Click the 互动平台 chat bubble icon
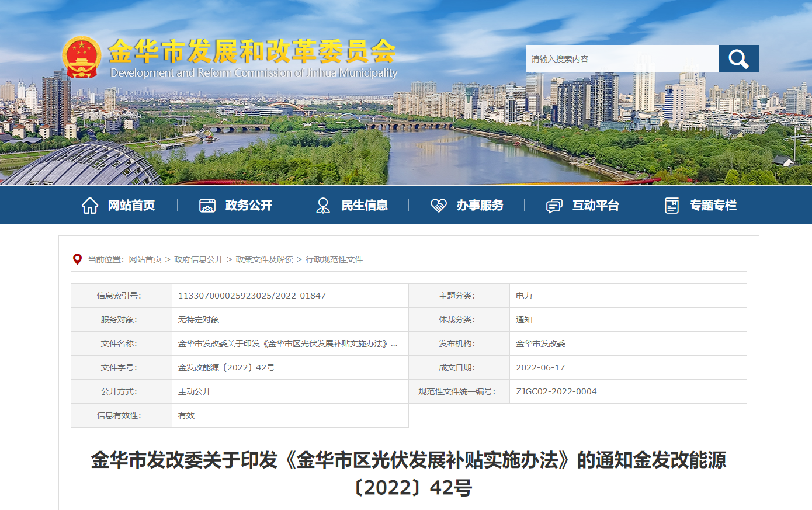 pos(554,206)
